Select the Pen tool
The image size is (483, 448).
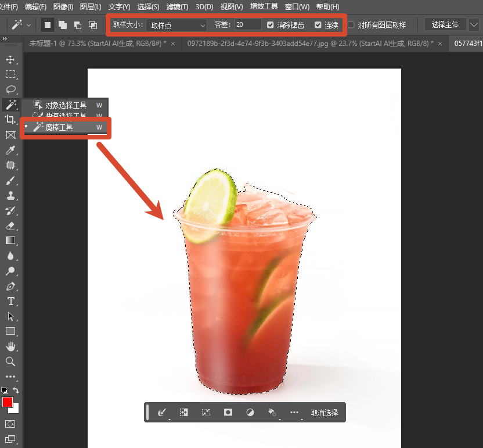coord(10,286)
